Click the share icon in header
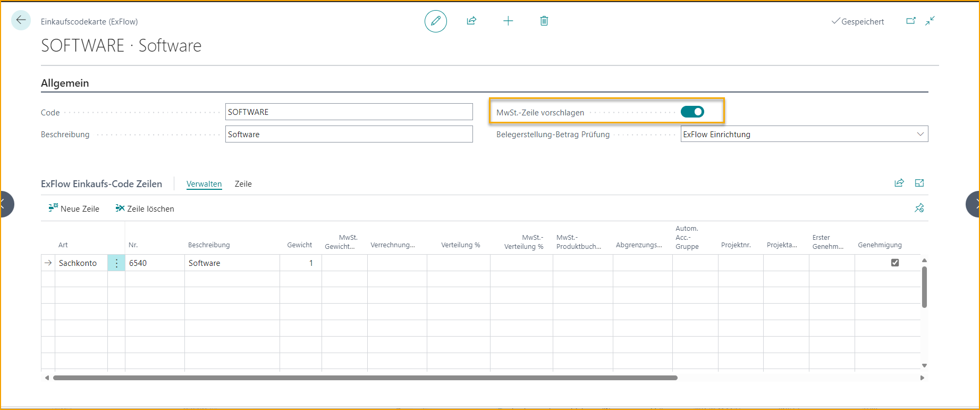Viewport: 980px width, 410px height. click(471, 21)
